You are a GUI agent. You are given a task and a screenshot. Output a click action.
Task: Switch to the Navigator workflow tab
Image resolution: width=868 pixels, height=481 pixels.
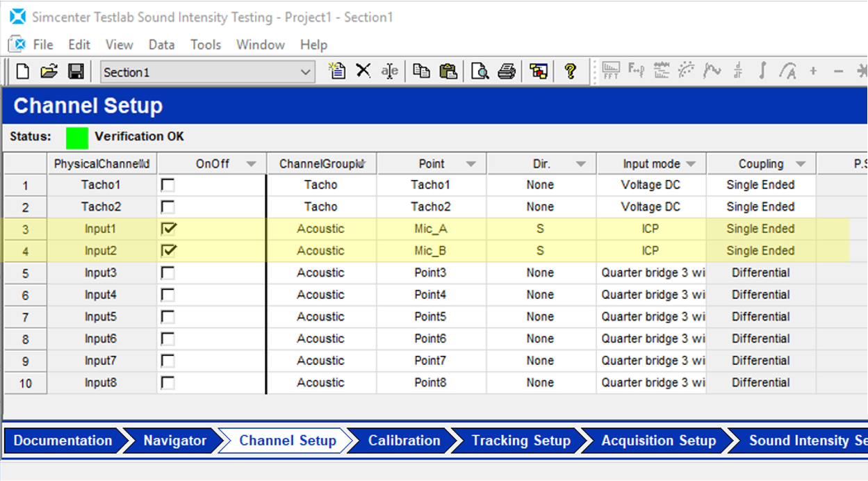point(175,441)
